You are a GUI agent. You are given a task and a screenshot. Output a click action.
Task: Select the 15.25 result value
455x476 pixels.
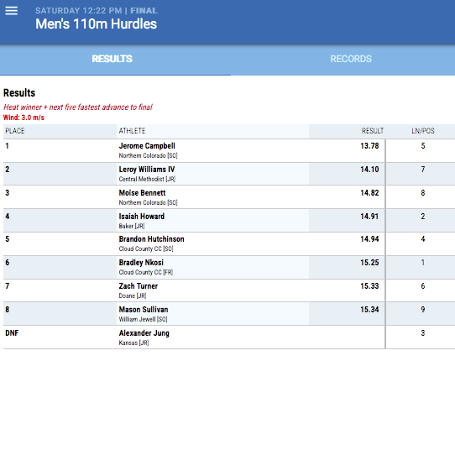pyautogui.click(x=369, y=263)
